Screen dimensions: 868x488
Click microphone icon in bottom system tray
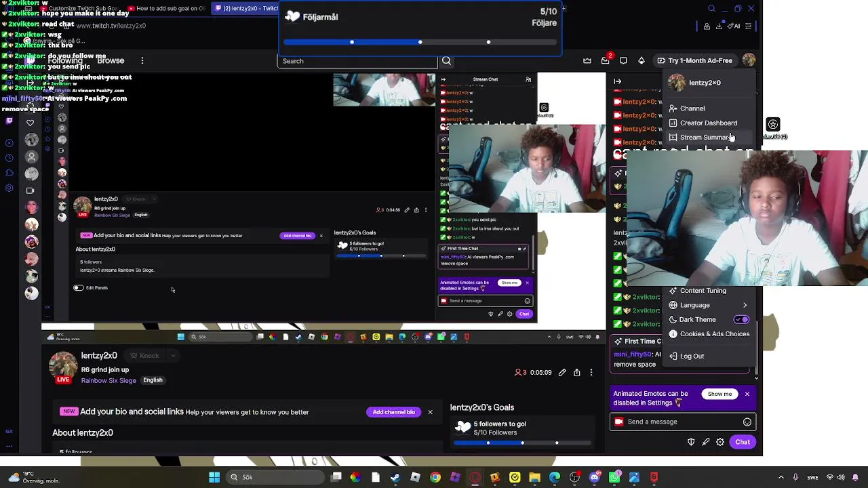point(795,477)
